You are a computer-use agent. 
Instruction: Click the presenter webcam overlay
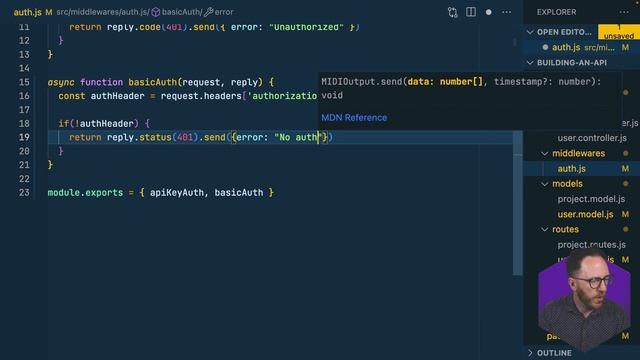(584, 299)
